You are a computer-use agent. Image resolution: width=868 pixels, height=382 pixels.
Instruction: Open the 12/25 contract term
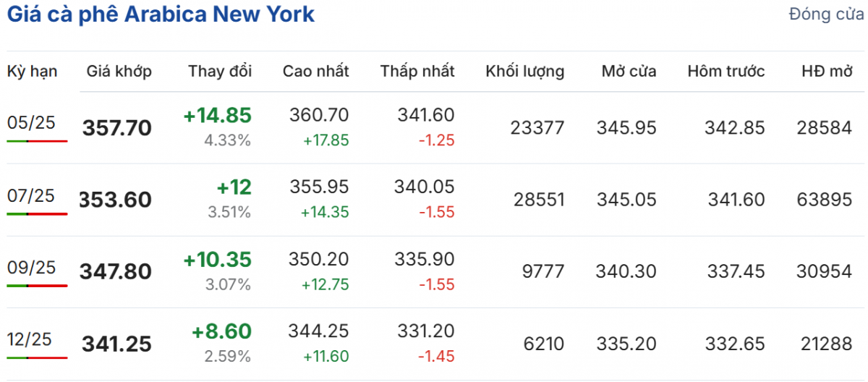[x=31, y=340]
